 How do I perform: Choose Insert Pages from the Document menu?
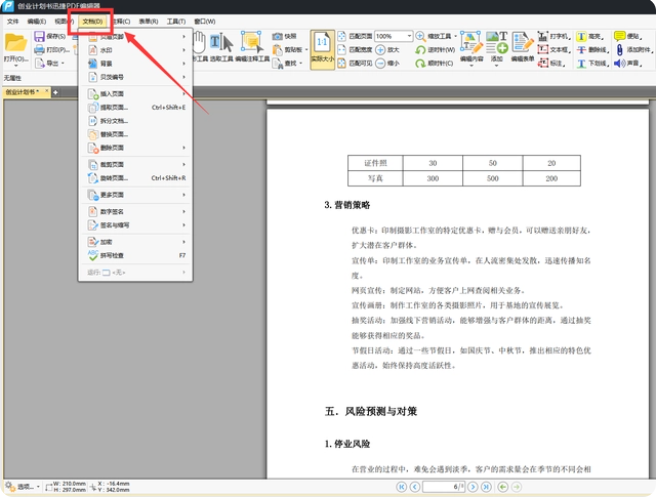135,94
